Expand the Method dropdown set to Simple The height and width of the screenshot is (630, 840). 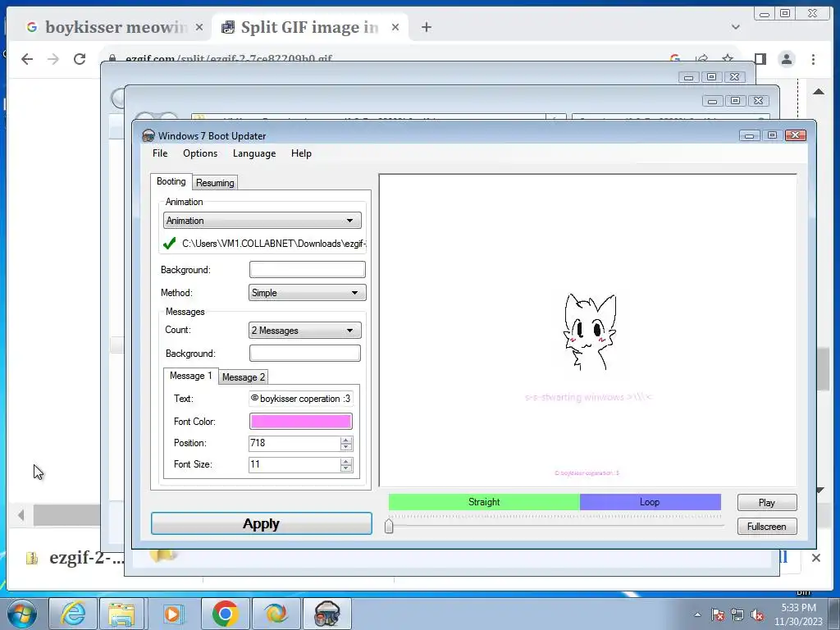click(x=307, y=293)
